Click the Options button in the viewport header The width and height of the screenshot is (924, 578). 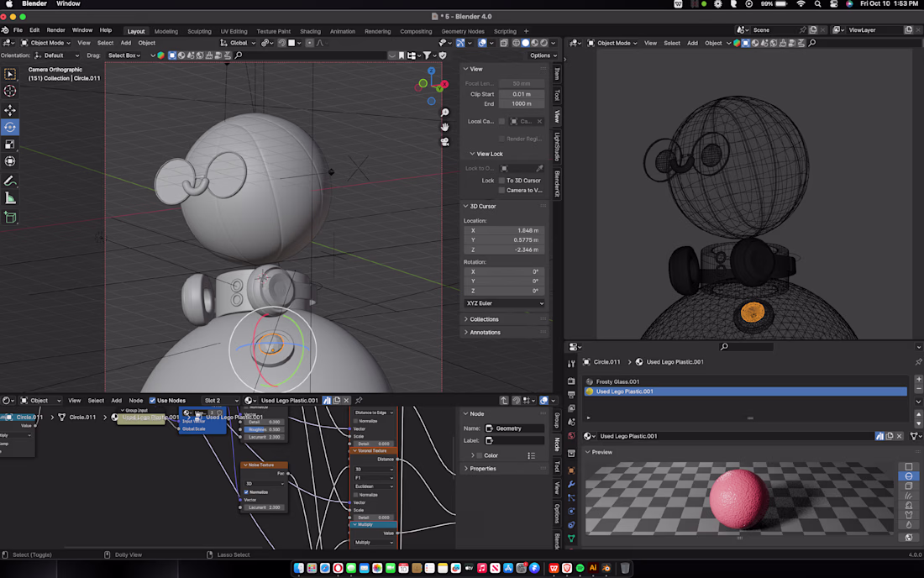click(x=542, y=55)
